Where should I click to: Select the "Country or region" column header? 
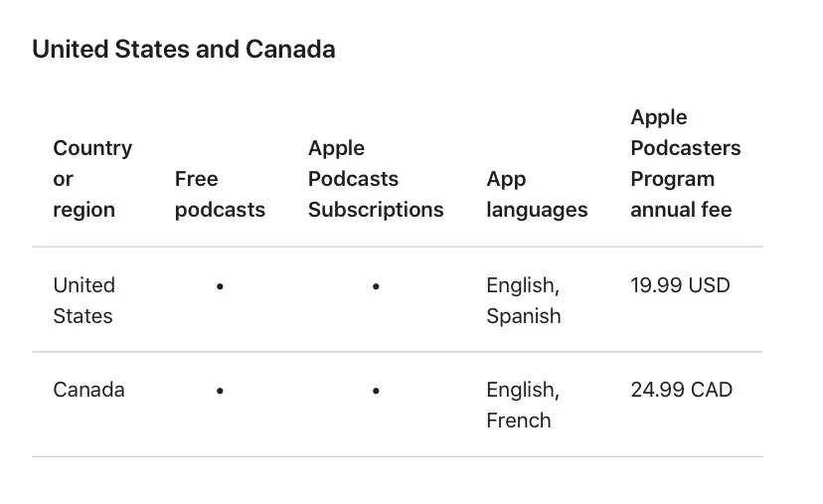(x=91, y=179)
